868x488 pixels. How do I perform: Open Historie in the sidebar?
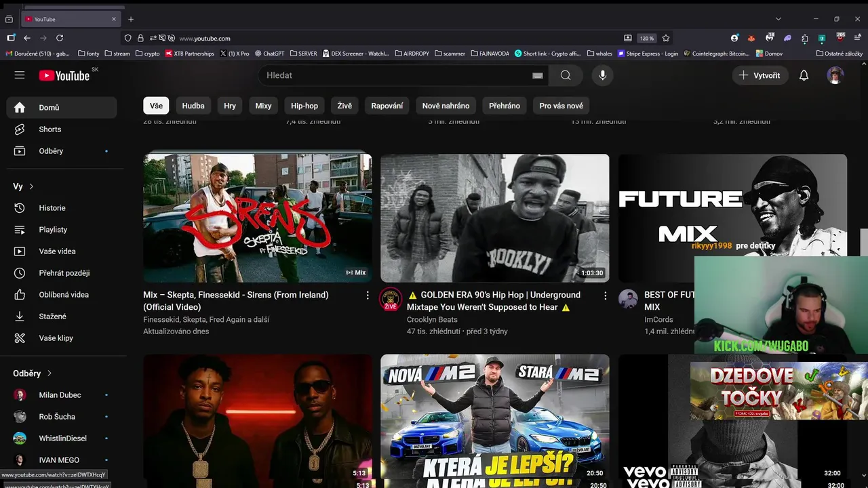point(62,208)
